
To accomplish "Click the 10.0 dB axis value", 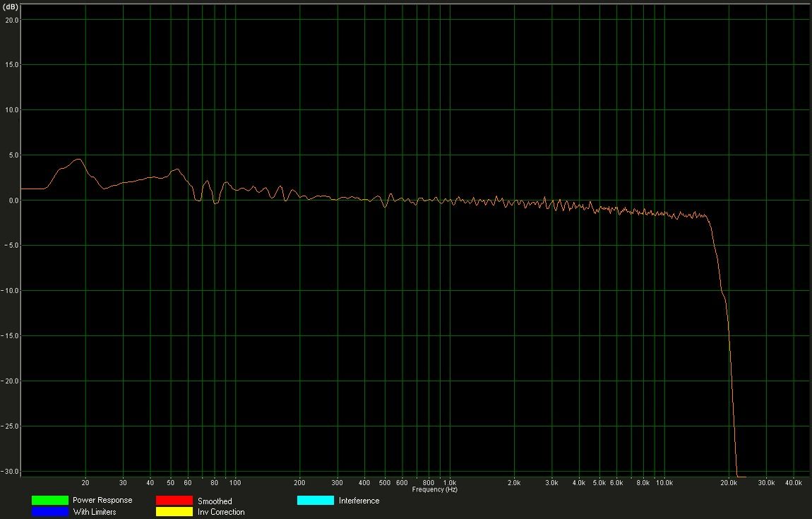I will 12,110.
